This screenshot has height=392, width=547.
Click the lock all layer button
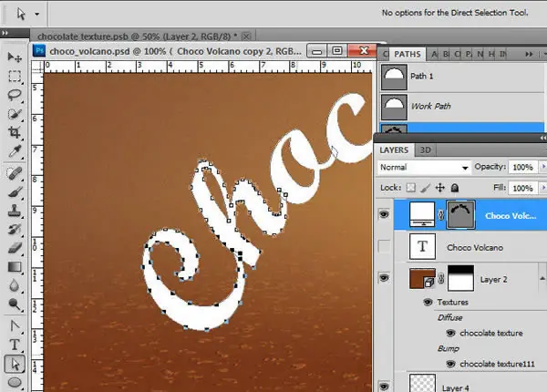click(x=455, y=188)
